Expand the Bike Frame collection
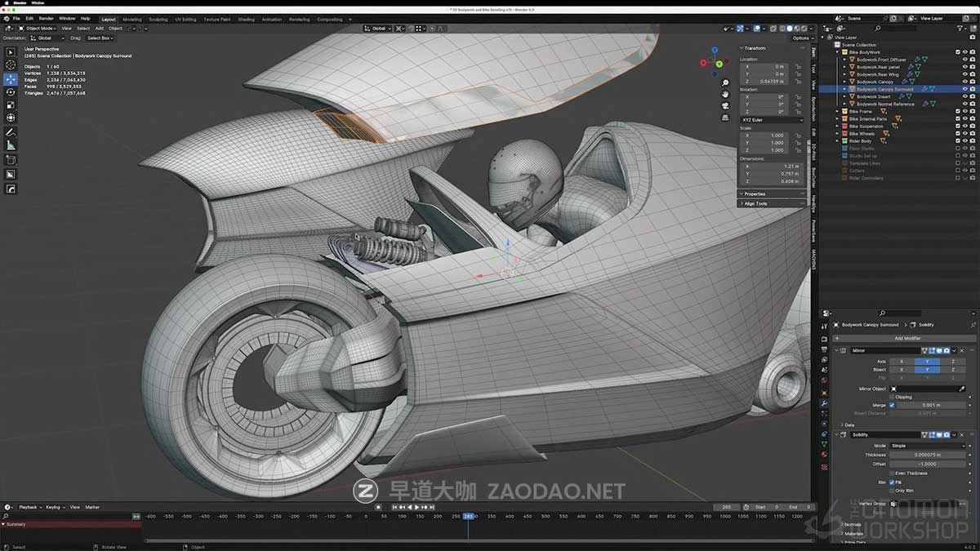980x551 pixels. 838,111
